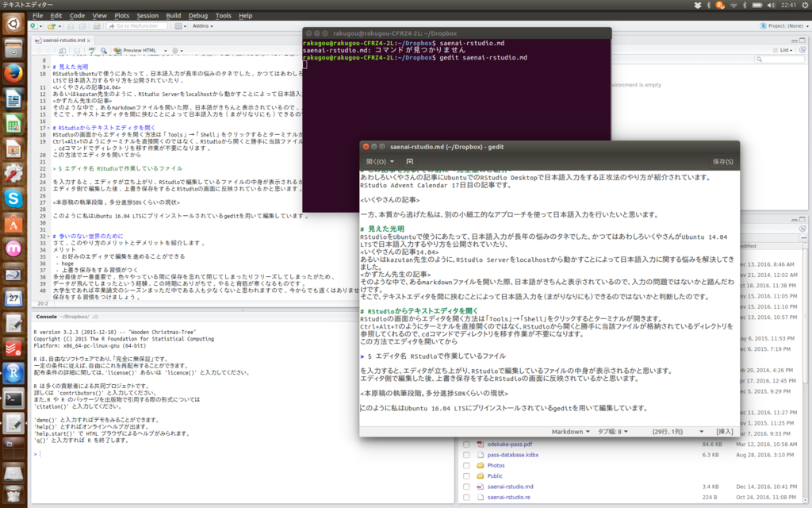This screenshot has width=812, height=508.
Task: Click the Console pane clear-path arrow icon
Action: [95, 317]
